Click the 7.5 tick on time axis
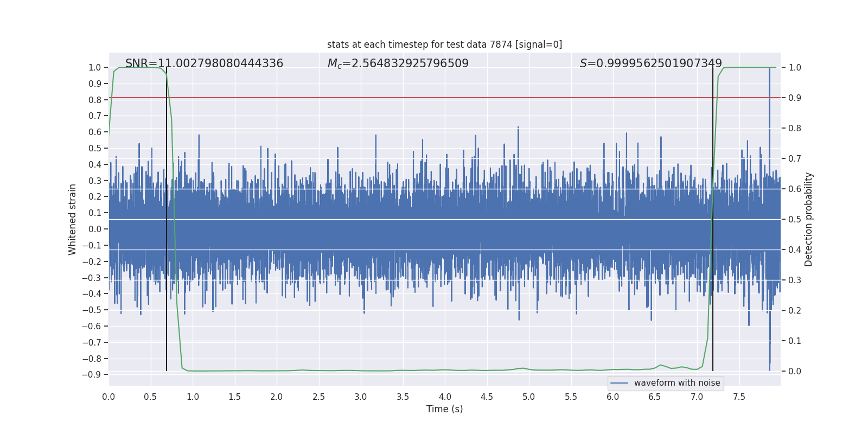Screen dimensions: 868x434 739,397
